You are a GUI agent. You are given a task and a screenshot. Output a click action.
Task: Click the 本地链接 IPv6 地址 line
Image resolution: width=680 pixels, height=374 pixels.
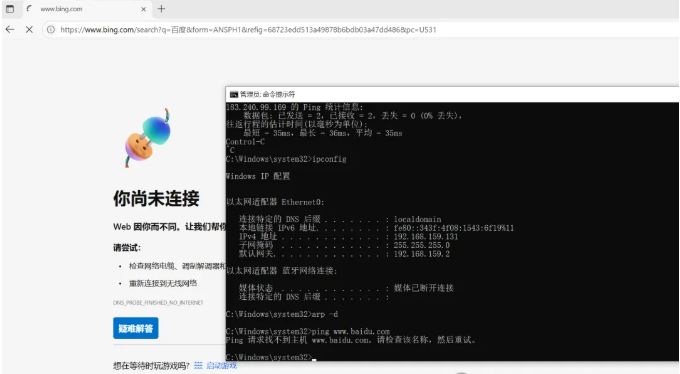coord(376,228)
